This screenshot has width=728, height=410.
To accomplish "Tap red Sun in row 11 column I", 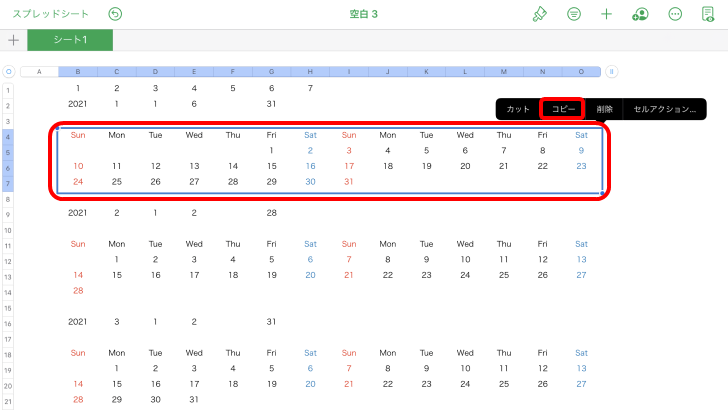I will (349, 244).
